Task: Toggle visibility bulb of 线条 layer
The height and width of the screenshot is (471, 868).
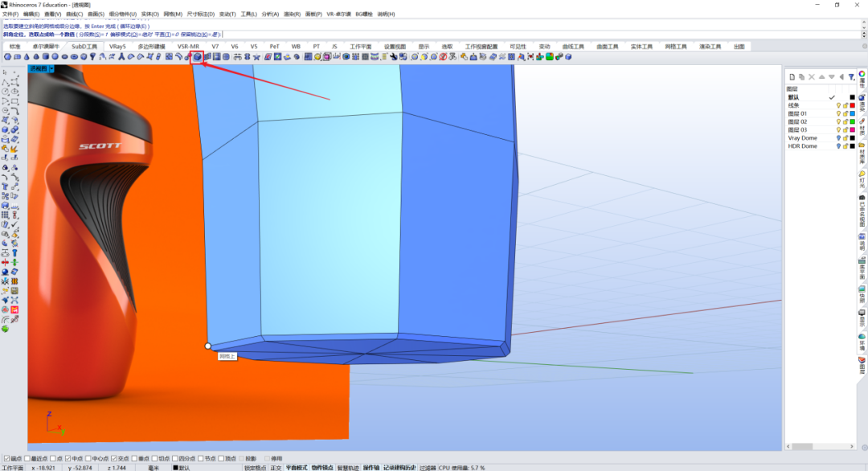Action: coord(838,105)
